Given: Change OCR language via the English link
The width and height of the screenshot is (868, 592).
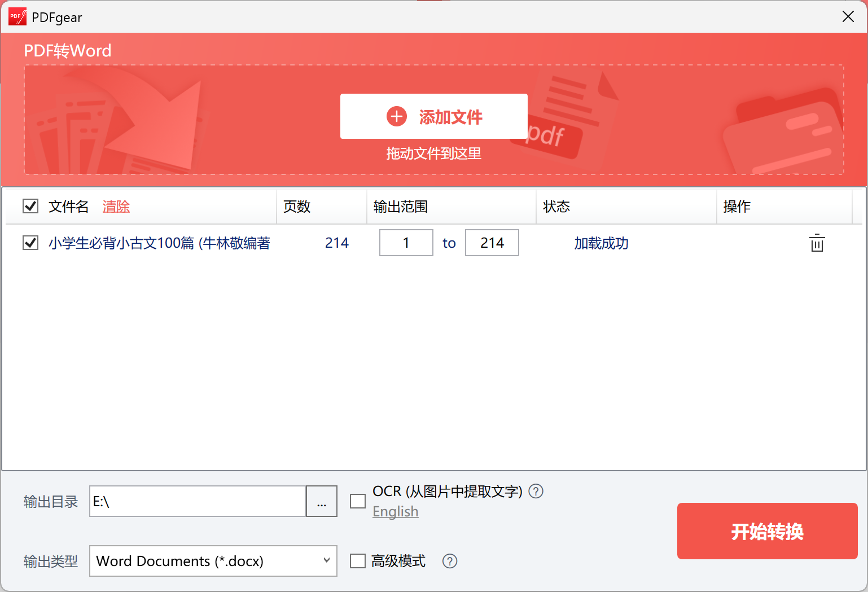Looking at the screenshot, I should pos(395,511).
